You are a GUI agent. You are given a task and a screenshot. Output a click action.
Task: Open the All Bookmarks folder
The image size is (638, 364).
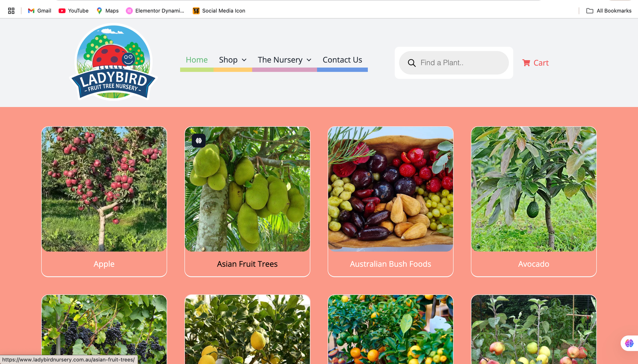point(609,11)
